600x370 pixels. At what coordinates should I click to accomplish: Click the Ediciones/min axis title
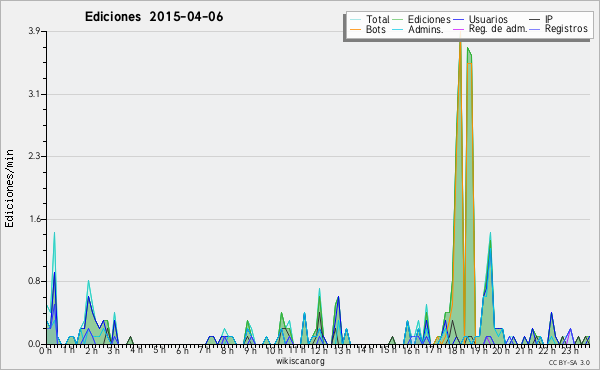(x=9, y=188)
